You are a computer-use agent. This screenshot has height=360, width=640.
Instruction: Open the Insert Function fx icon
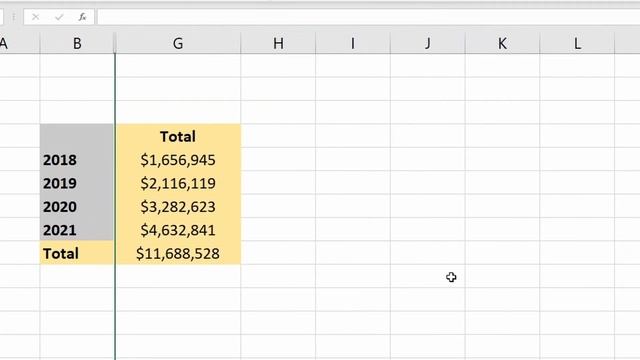point(82,17)
